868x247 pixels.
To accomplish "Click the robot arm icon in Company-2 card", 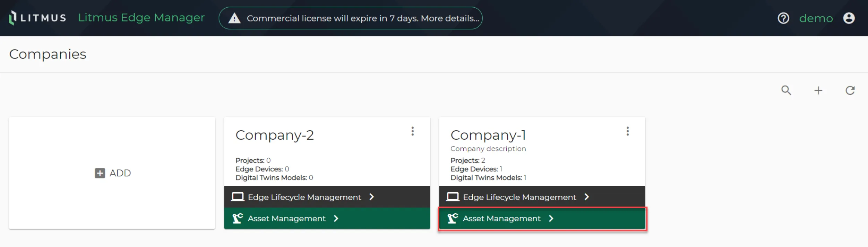I will pos(238,218).
